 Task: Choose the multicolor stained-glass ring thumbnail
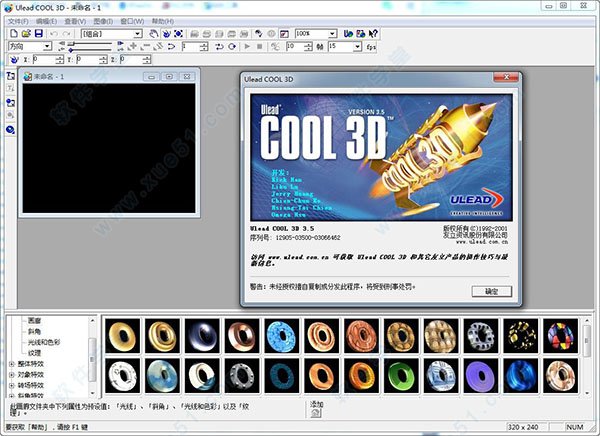[x=560, y=336]
